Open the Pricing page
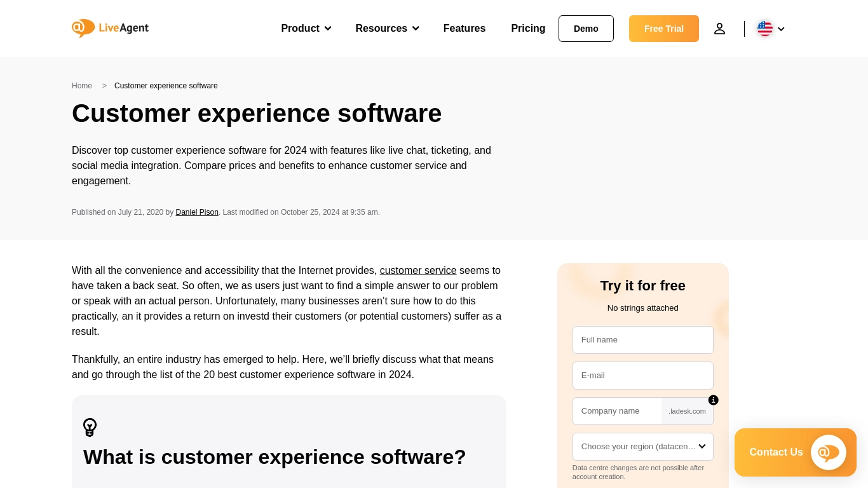 (528, 29)
